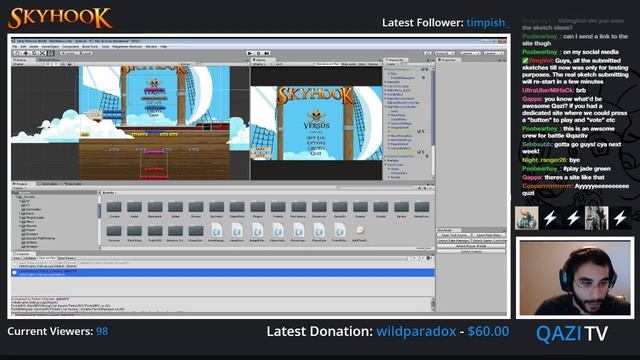Select the Rotate tool in Unity toolbar
Viewport: 640px width, 360px height.
point(34,53)
